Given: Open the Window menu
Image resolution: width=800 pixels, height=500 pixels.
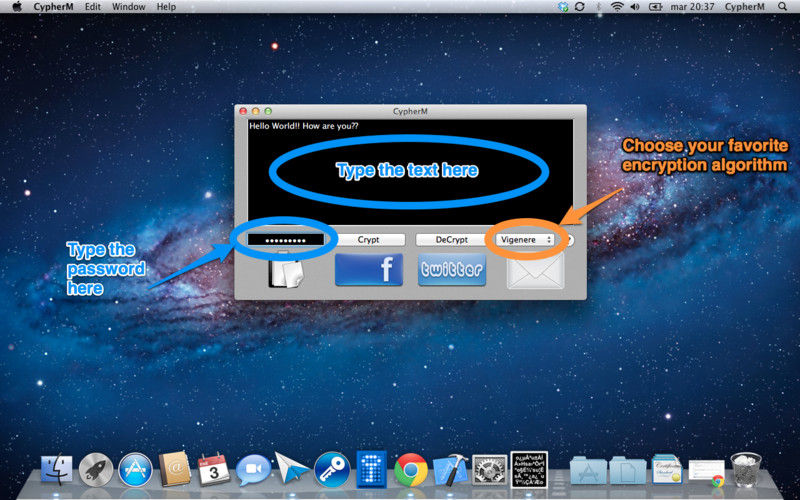Looking at the screenshot, I should (x=128, y=6).
